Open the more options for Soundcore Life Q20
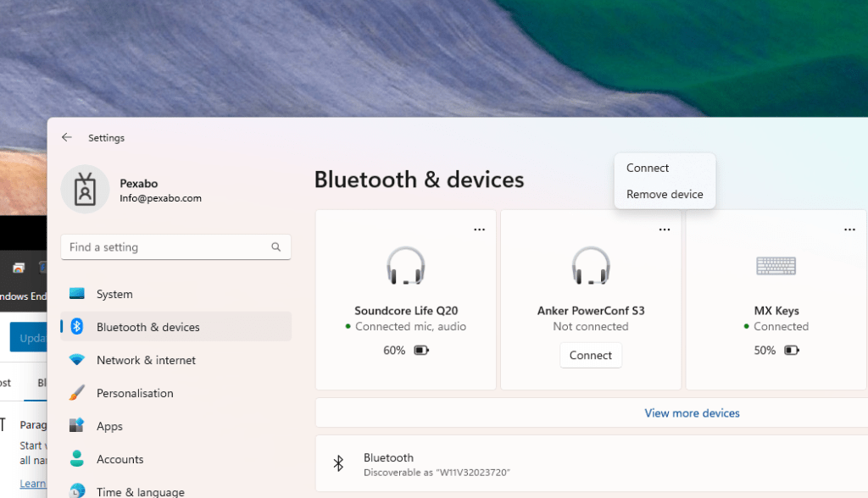The width and height of the screenshot is (868, 498). tap(480, 229)
